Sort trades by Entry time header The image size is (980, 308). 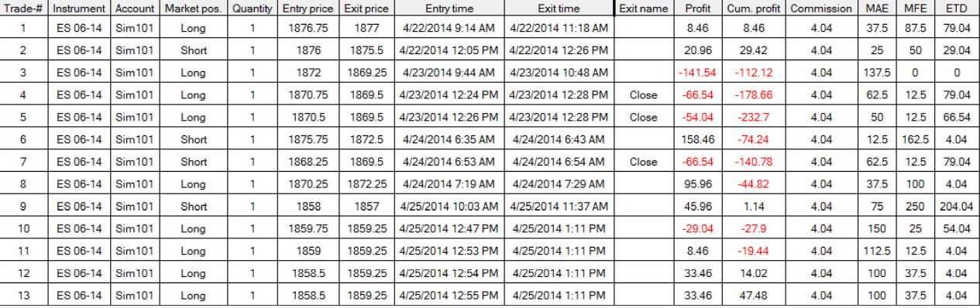[449, 9]
